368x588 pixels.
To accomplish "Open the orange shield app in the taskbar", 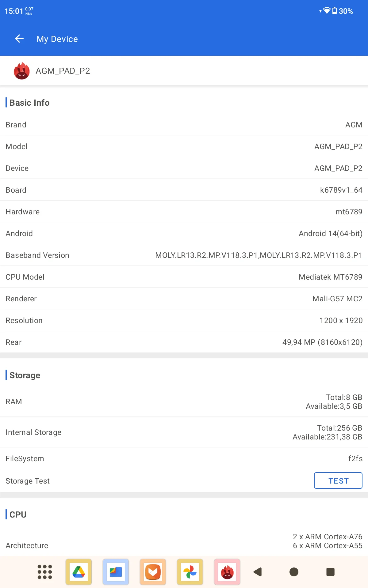I will [153, 572].
